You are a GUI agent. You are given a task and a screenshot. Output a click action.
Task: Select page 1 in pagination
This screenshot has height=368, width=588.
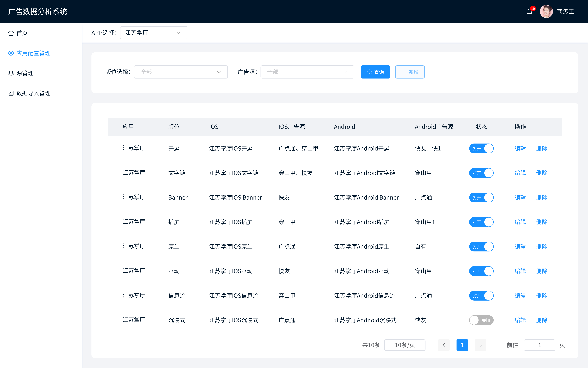[x=462, y=345]
